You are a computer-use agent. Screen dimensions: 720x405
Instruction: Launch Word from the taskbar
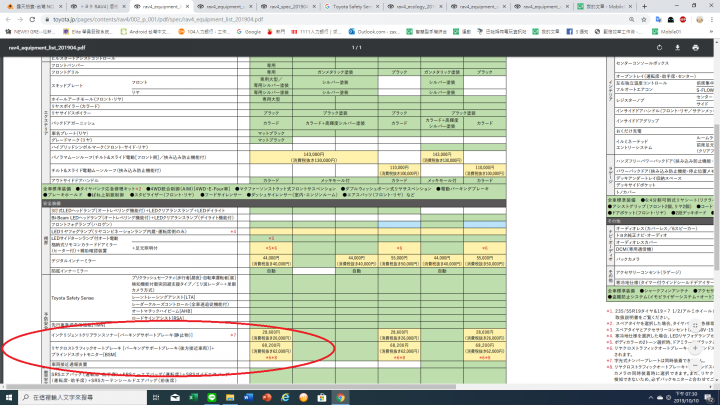tap(248, 397)
